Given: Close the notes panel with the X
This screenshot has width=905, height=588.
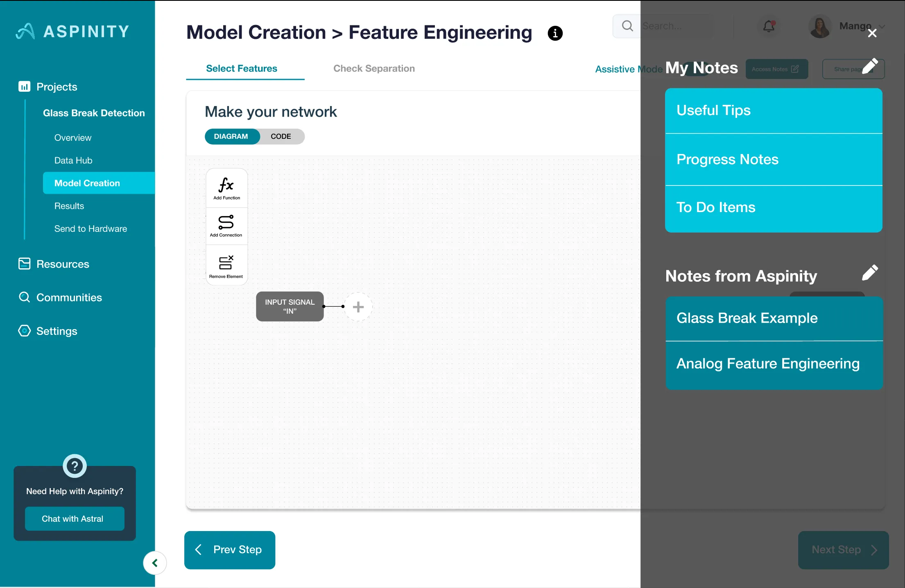Looking at the screenshot, I should click(x=872, y=33).
